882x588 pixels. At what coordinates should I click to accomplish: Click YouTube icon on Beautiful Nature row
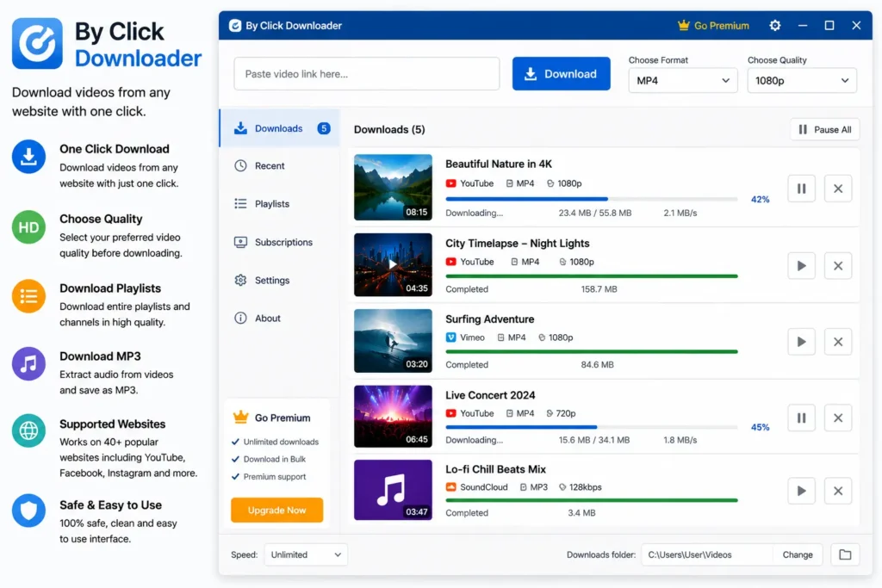point(450,183)
